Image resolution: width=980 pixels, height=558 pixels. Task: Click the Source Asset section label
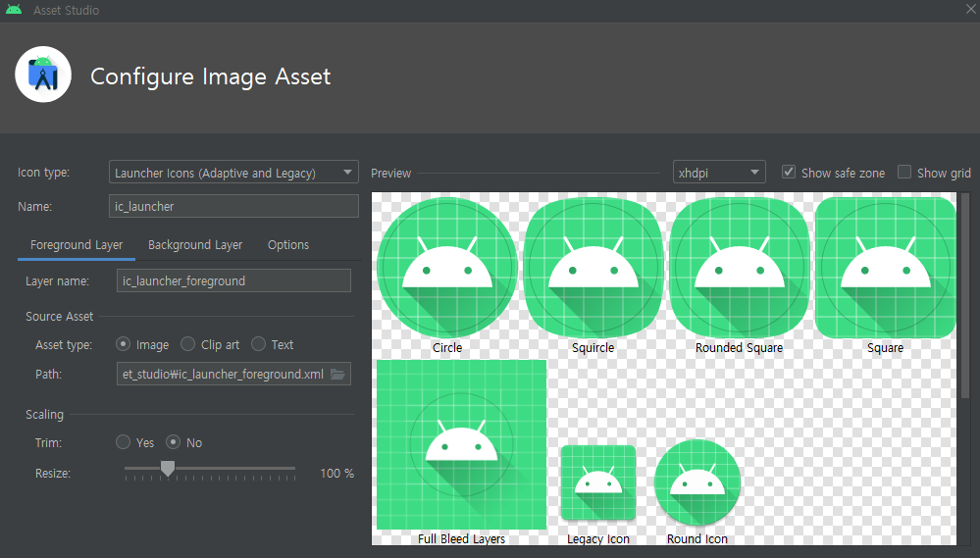coord(60,316)
